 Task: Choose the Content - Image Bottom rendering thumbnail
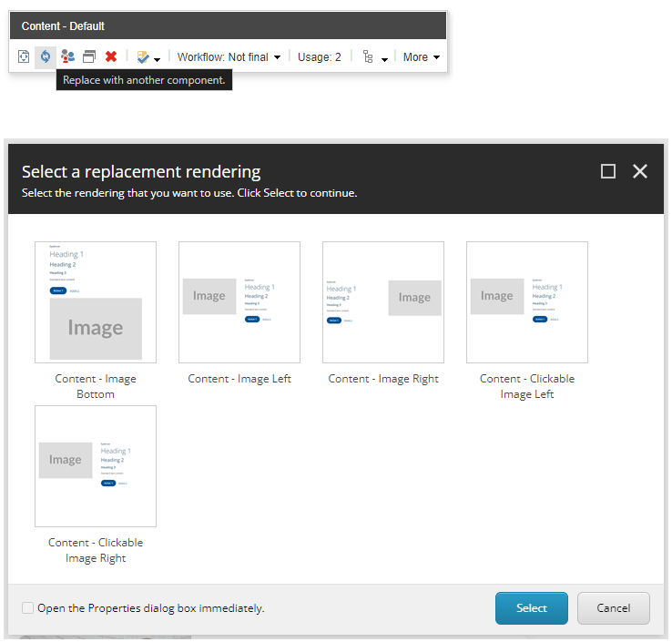(x=96, y=302)
